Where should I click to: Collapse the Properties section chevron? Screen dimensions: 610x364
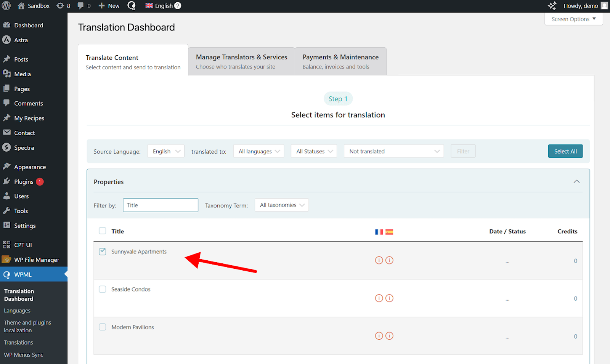pyautogui.click(x=576, y=182)
